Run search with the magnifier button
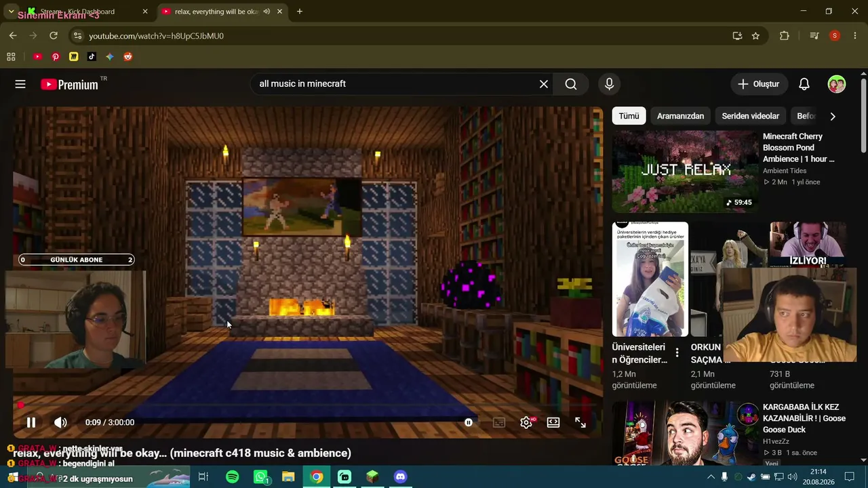Viewport: 868px width, 488px height. (x=571, y=84)
